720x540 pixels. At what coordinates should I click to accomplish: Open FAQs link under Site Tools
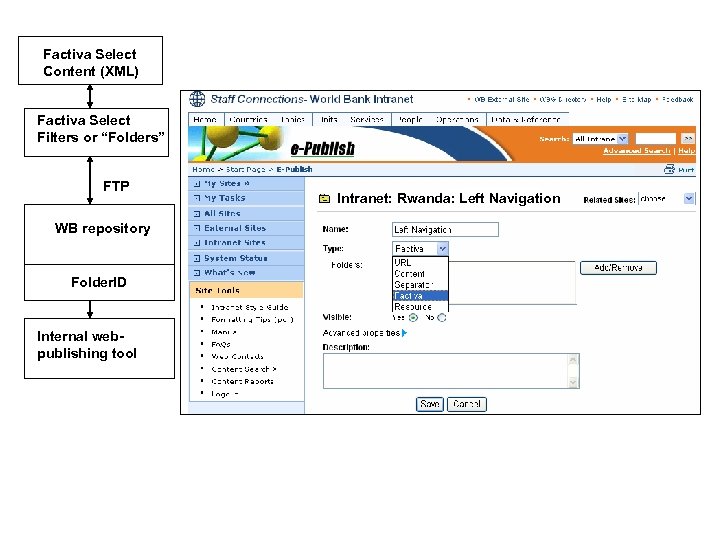tap(221, 344)
